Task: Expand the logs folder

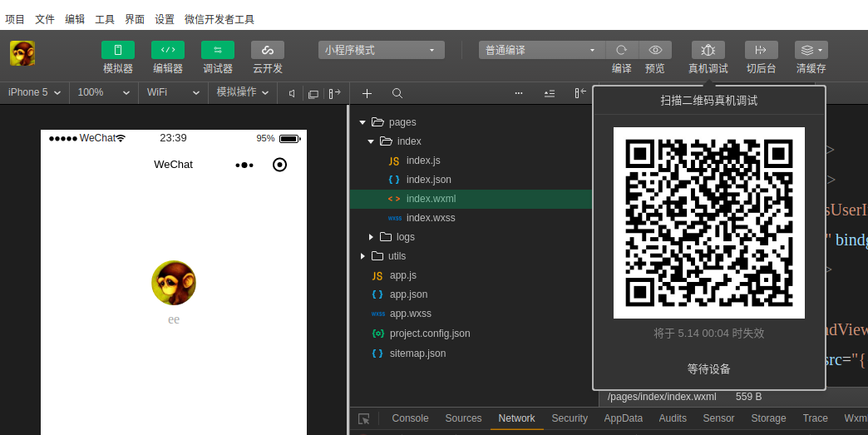Action: (x=371, y=237)
